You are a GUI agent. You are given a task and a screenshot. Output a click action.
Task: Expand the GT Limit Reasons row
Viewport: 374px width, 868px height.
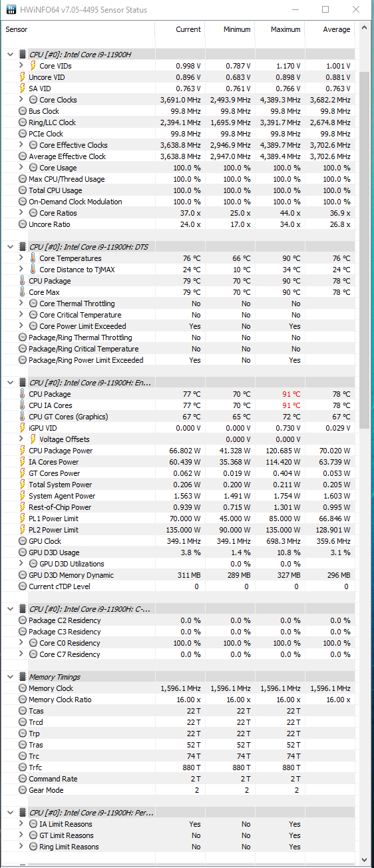coord(21,835)
